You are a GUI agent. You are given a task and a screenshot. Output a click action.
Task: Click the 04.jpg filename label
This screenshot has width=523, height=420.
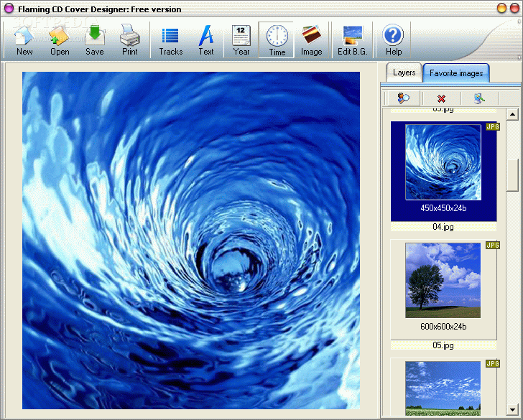(443, 227)
